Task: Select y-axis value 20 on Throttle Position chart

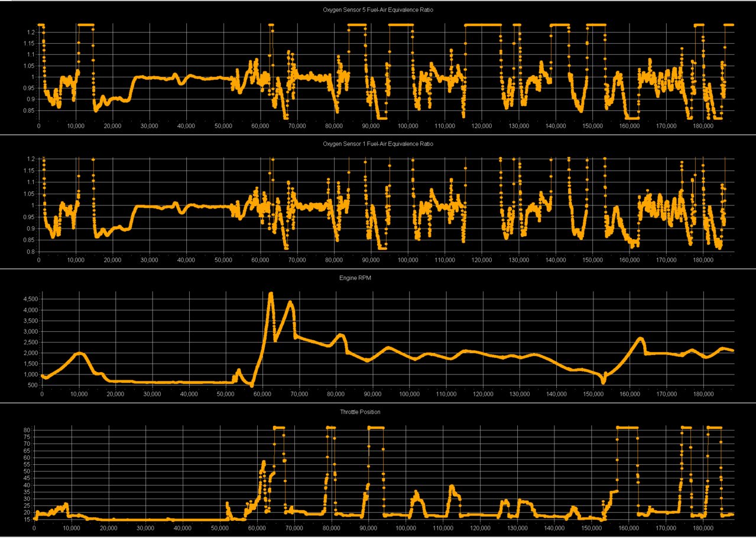Action: point(27,513)
